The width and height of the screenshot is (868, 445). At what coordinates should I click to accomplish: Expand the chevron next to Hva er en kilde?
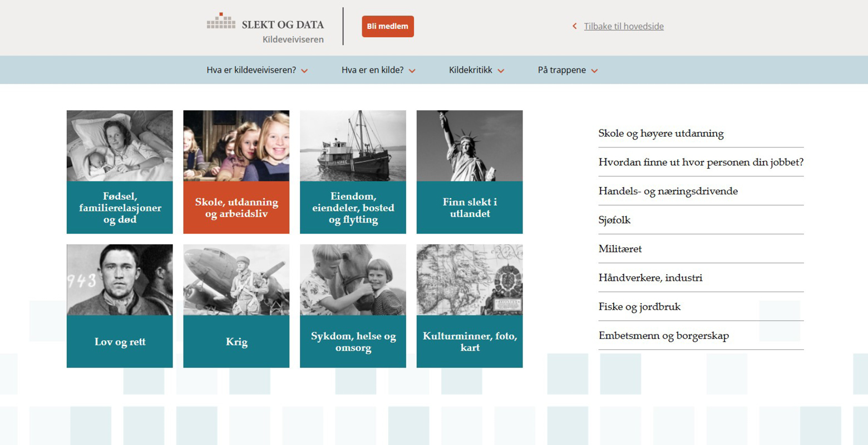click(412, 71)
